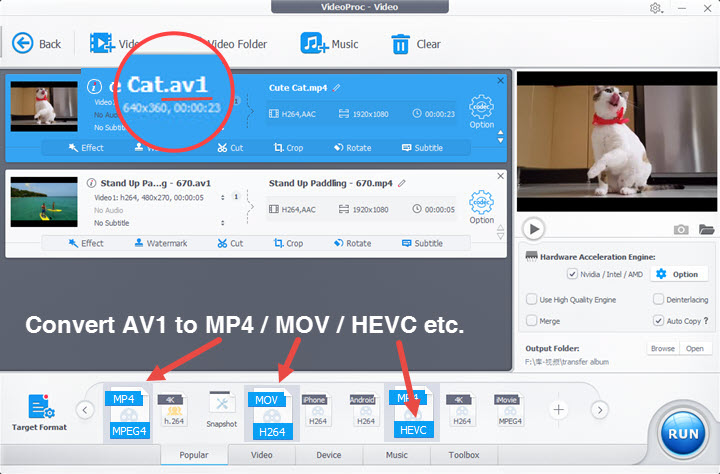This screenshot has height=474, width=720.
Task: Switch to the Toolbox tab
Action: pos(464,455)
